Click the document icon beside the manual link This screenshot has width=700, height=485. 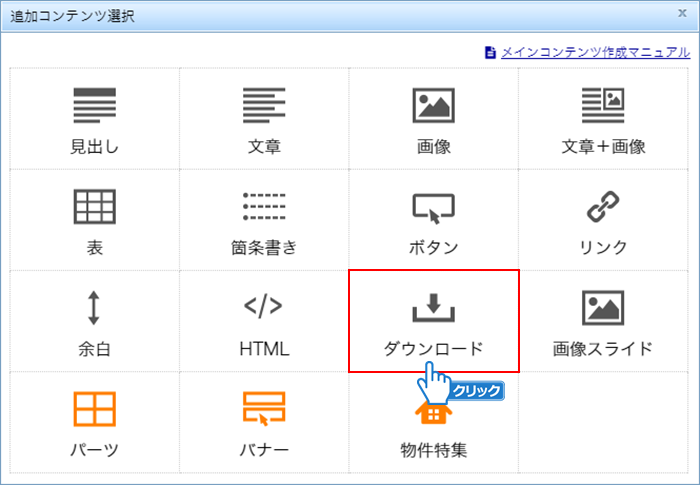(490, 52)
